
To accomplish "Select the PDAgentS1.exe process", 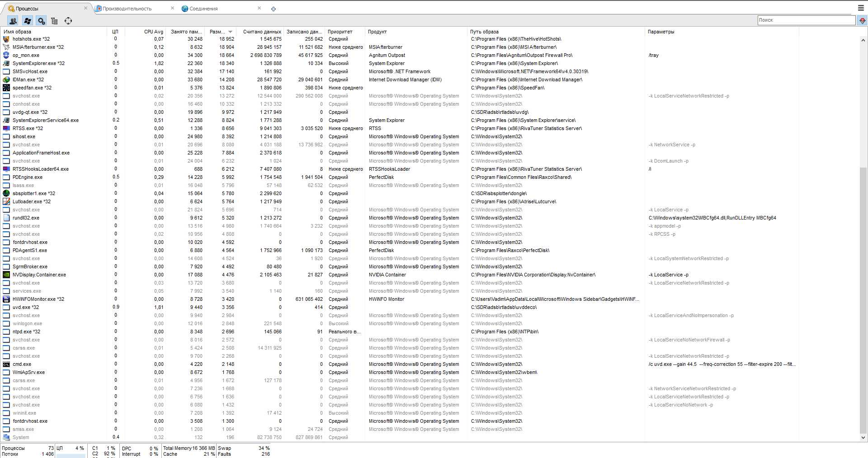I will [30, 250].
